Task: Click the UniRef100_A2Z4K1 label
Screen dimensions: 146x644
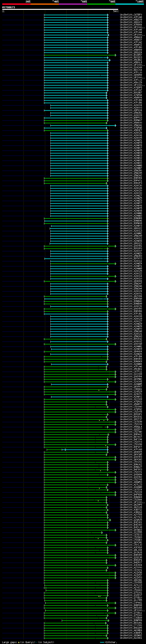Action: click(131, 638)
